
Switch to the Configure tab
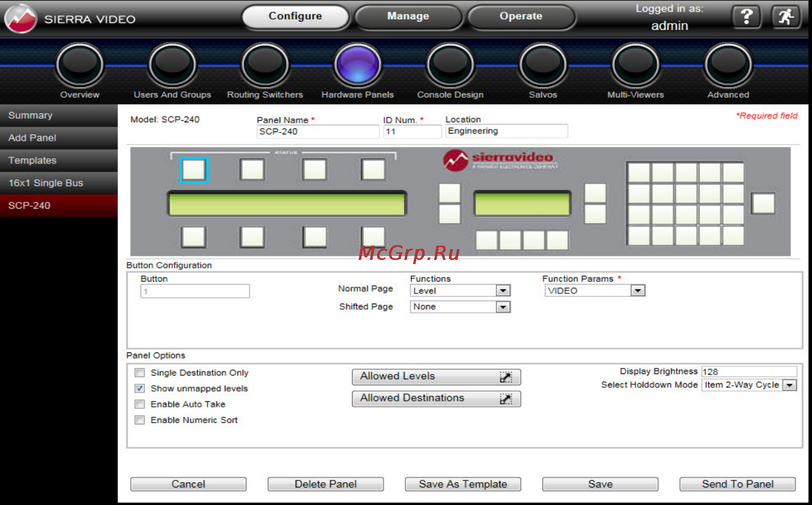(296, 16)
